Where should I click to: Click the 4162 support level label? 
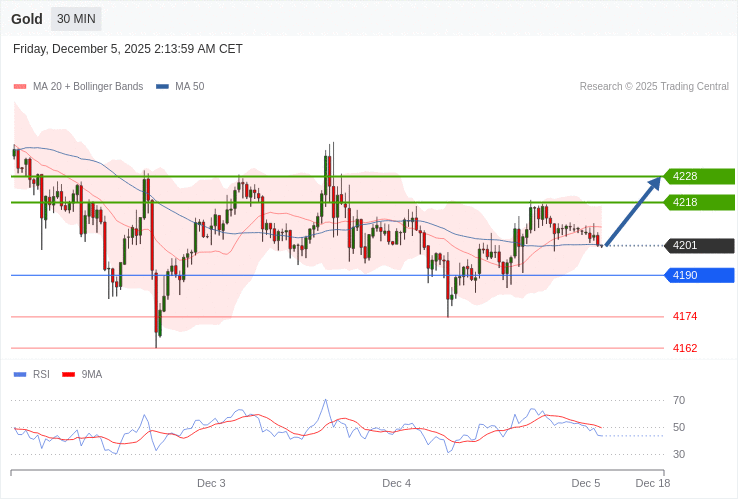point(685,348)
